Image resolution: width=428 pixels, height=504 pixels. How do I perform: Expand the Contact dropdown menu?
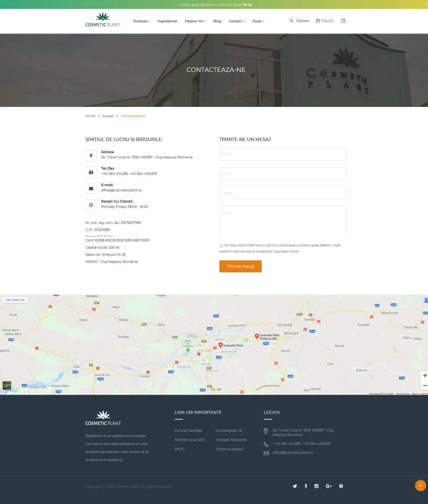[x=237, y=21]
